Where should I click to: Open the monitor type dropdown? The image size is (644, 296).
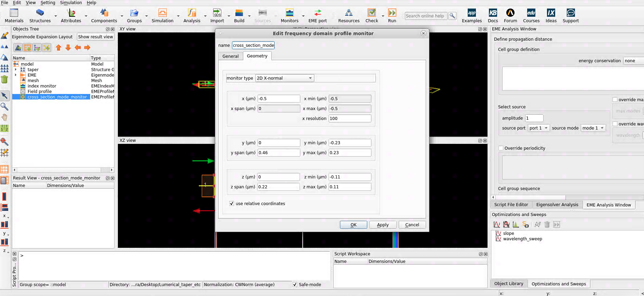(x=284, y=78)
